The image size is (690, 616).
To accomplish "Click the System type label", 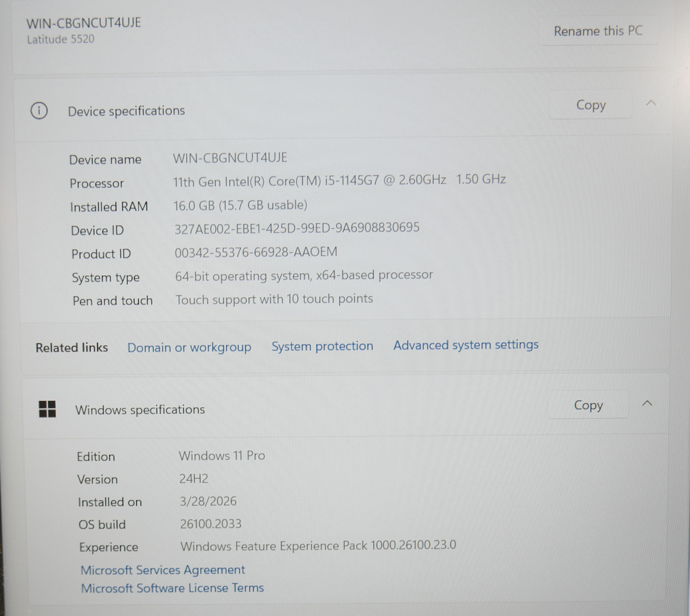I will click(x=106, y=278).
